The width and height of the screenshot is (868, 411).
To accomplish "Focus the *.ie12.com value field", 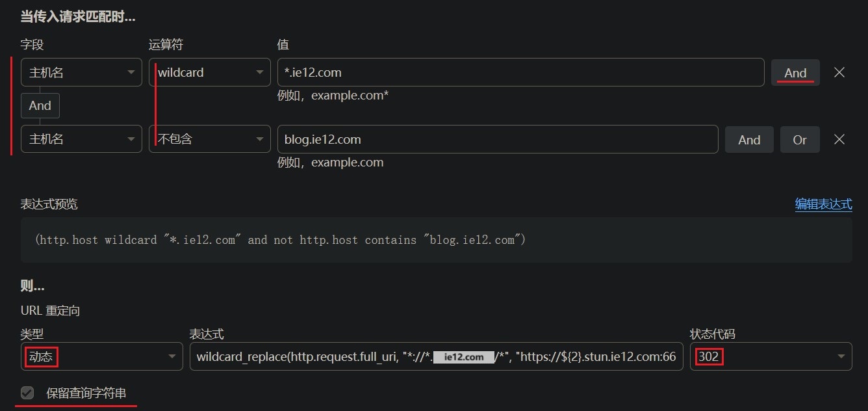I will [x=520, y=72].
